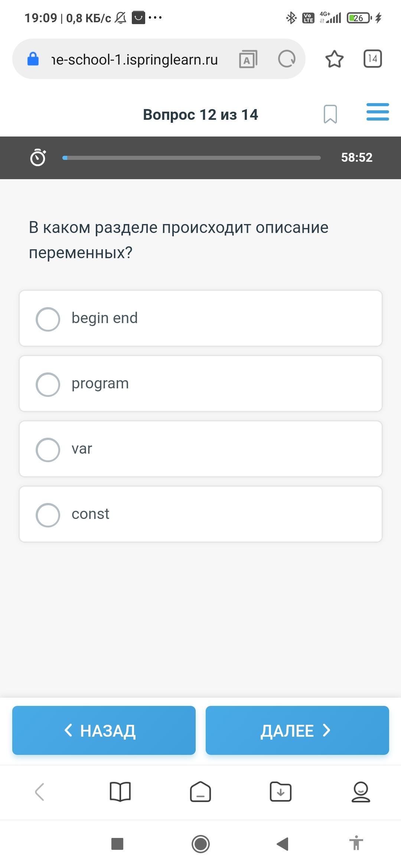This screenshot has height=868, width=401.
Task: Select the 'begin end' answer option
Action: 48,319
